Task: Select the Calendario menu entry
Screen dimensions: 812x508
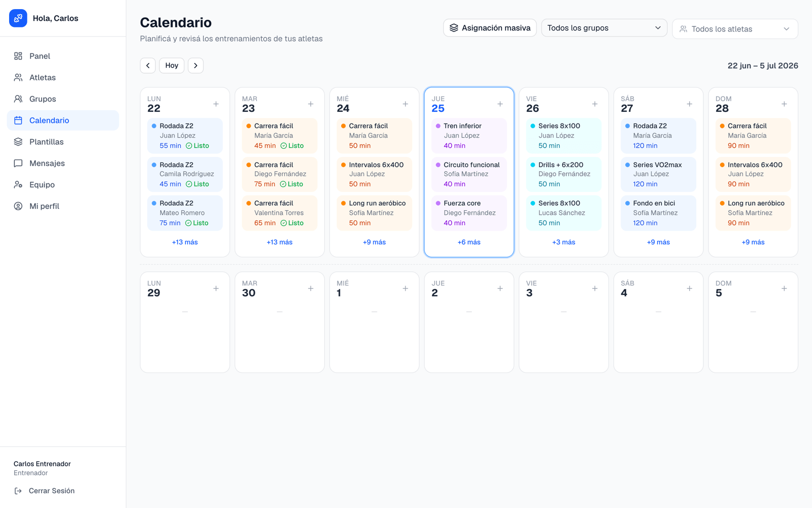Action: (63, 120)
